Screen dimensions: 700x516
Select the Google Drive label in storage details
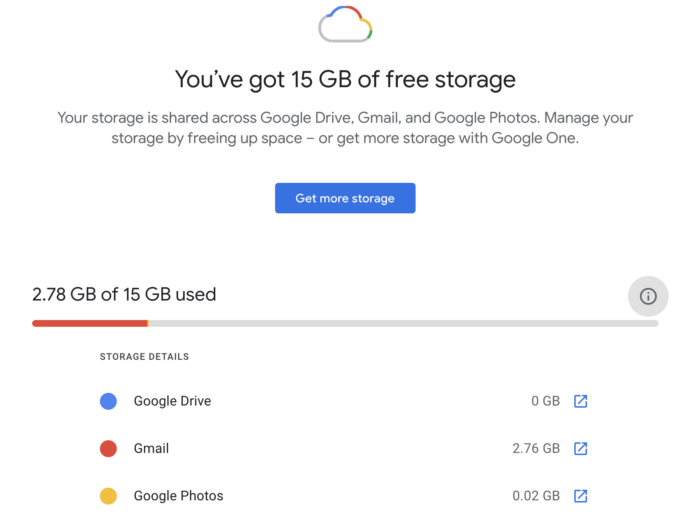(x=172, y=401)
